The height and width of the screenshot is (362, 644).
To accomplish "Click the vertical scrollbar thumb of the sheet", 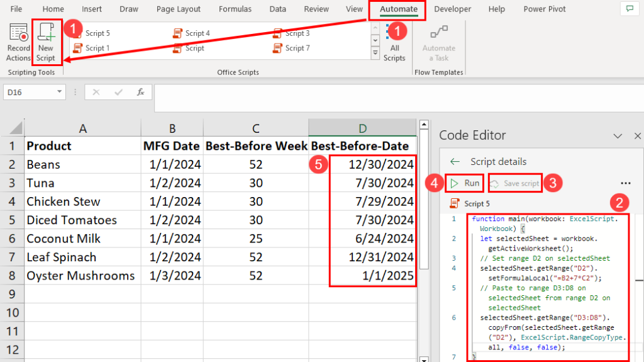I will 424,200.
